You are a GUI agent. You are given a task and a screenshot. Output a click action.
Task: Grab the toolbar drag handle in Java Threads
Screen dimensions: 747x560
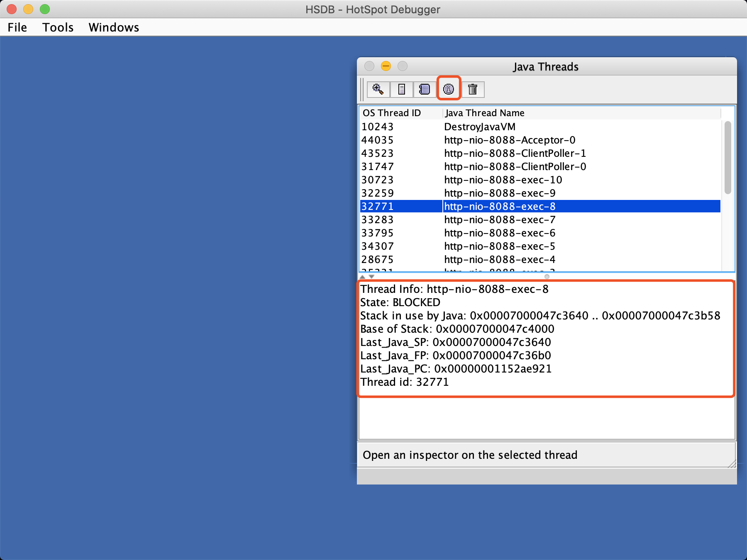tap(362, 89)
